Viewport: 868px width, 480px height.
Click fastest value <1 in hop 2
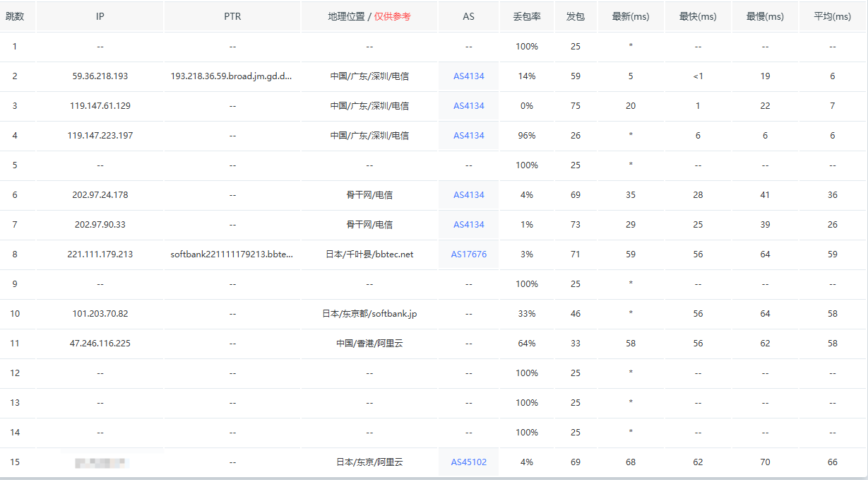[698, 76]
